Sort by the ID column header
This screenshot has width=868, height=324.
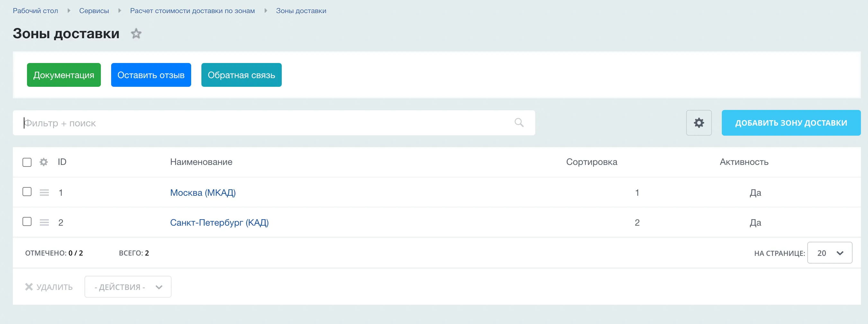(x=62, y=162)
